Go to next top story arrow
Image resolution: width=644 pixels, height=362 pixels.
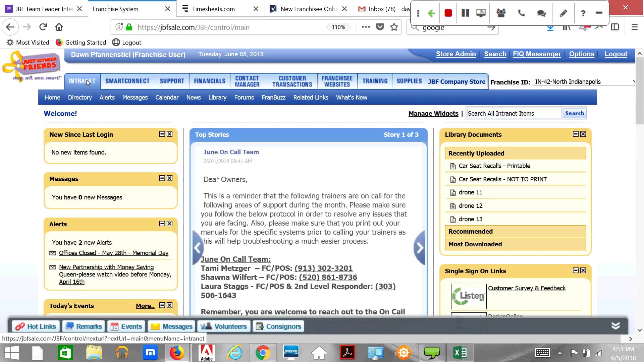420,248
